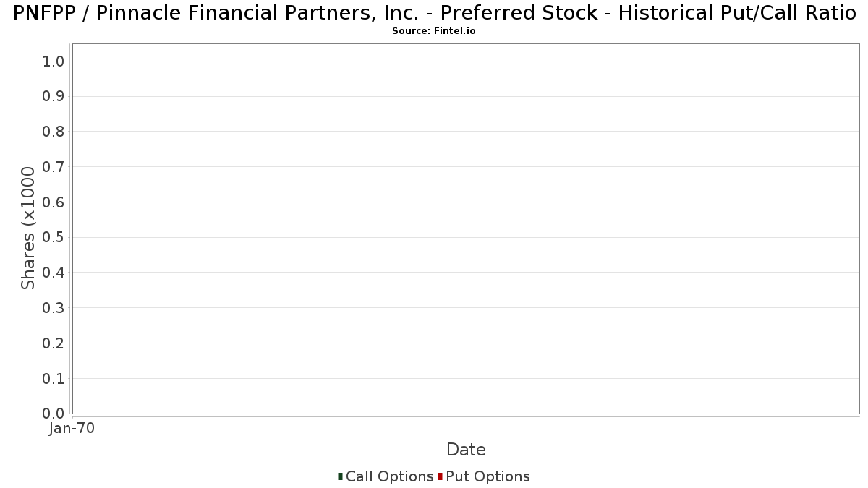Click the green Call Options legend swatch
This screenshot has width=868, height=488.
(x=340, y=476)
